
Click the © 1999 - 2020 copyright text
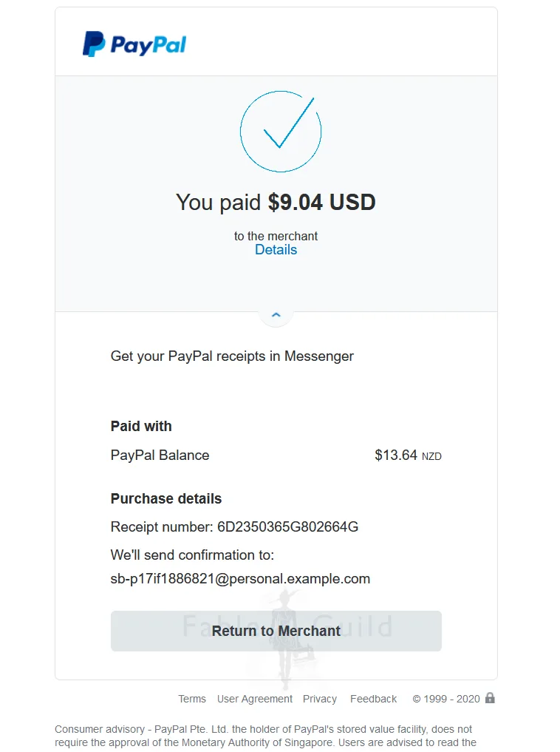pyautogui.click(x=446, y=699)
